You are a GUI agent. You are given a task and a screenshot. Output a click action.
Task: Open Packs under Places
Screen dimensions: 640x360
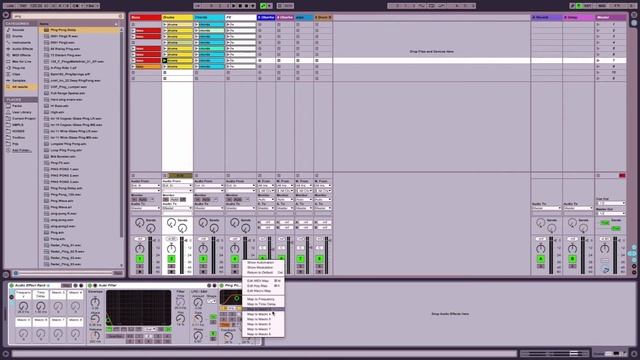tap(17, 106)
